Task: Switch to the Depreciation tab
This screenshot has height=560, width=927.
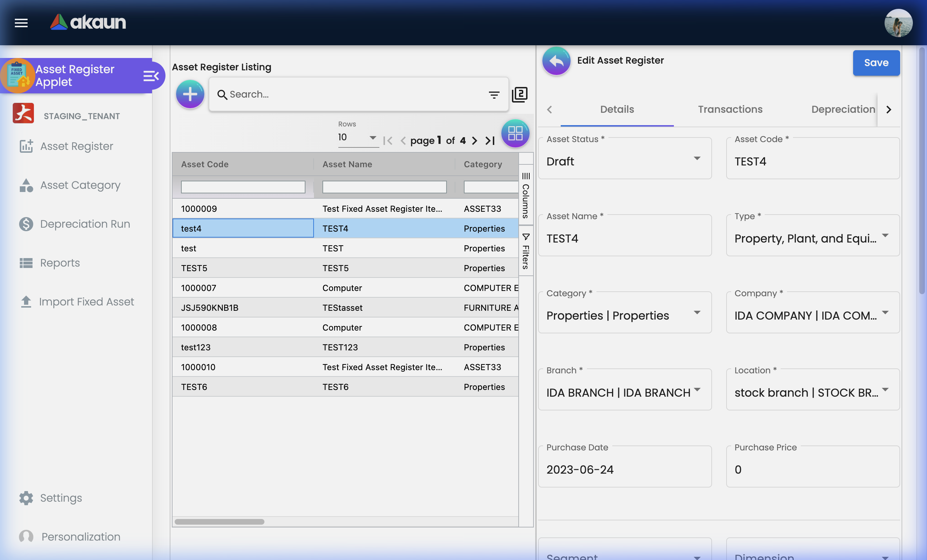Action: 843,110
